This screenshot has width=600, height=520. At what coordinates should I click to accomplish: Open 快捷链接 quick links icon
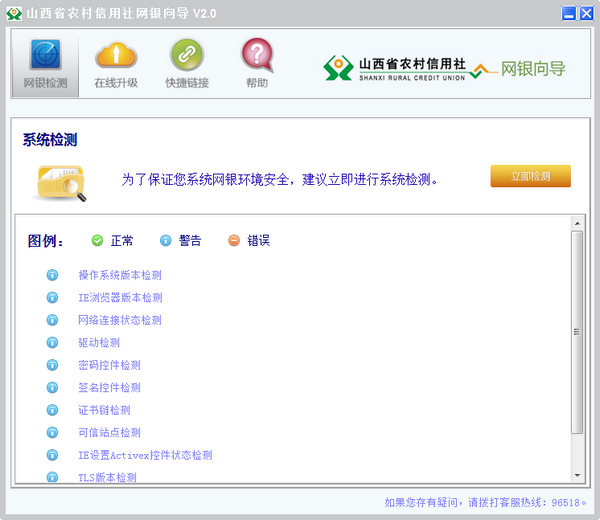187,64
